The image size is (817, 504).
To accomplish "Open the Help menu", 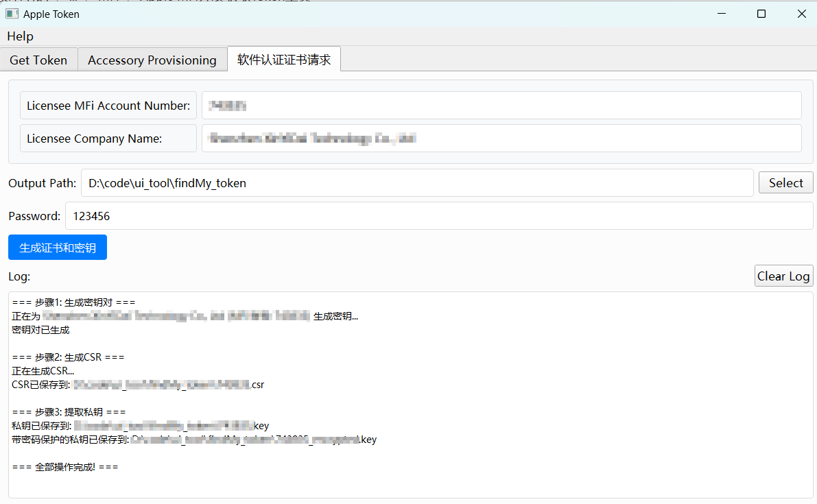I will point(21,36).
